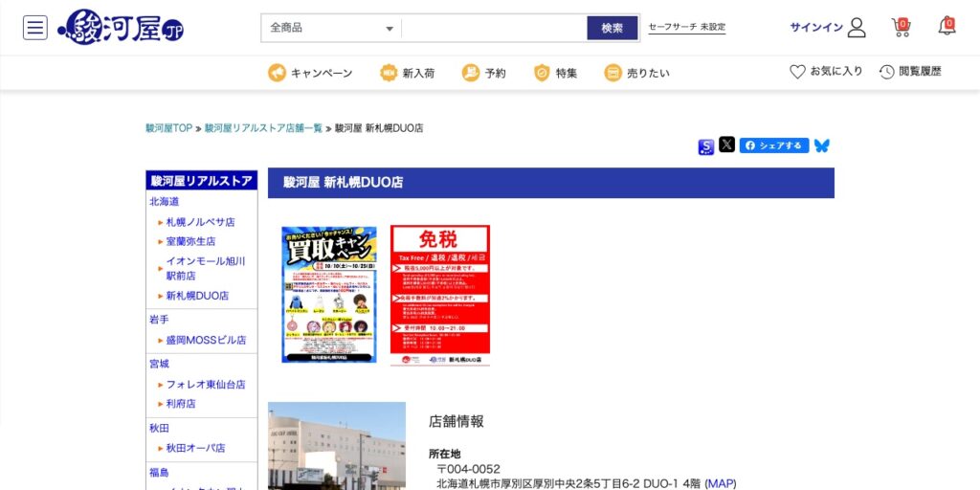Image resolution: width=980 pixels, height=490 pixels.
Task: Click the お気に入り heart icon
Action: (x=797, y=72)
